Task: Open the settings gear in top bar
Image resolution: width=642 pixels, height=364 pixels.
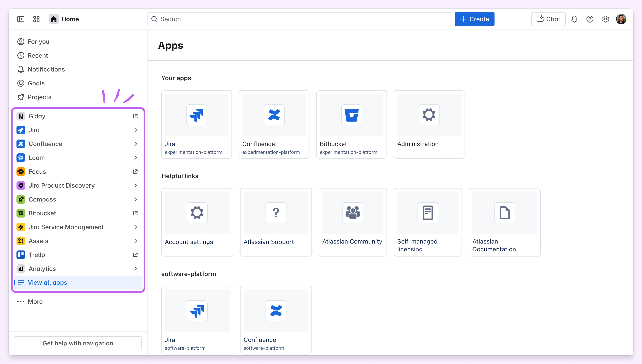Action: [605, 19]
